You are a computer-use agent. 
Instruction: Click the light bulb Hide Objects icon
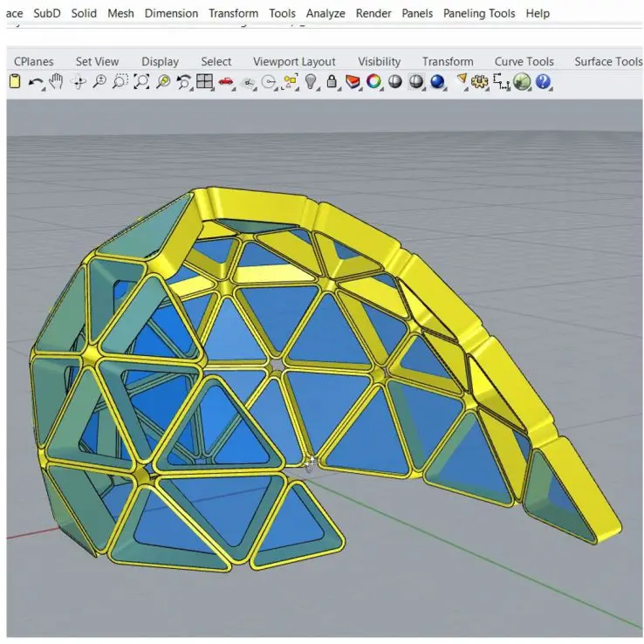tap(311, 82)
